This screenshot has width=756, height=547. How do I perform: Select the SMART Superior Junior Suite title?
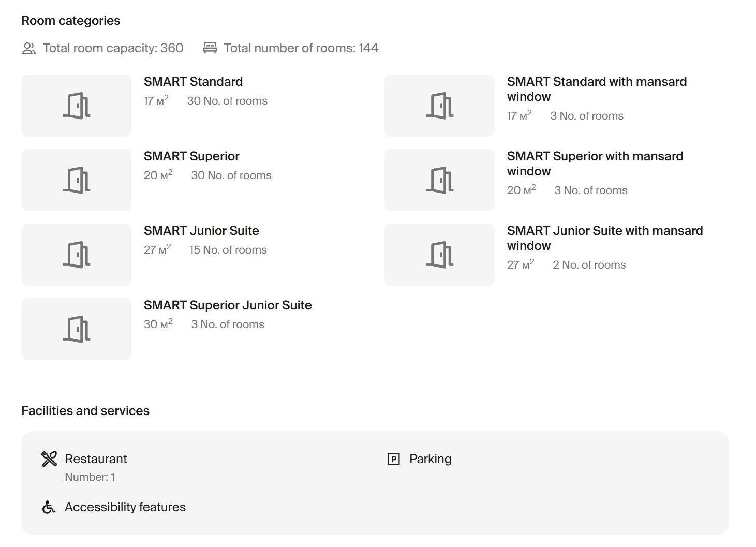pyautogui.click(x=228, y=305)
